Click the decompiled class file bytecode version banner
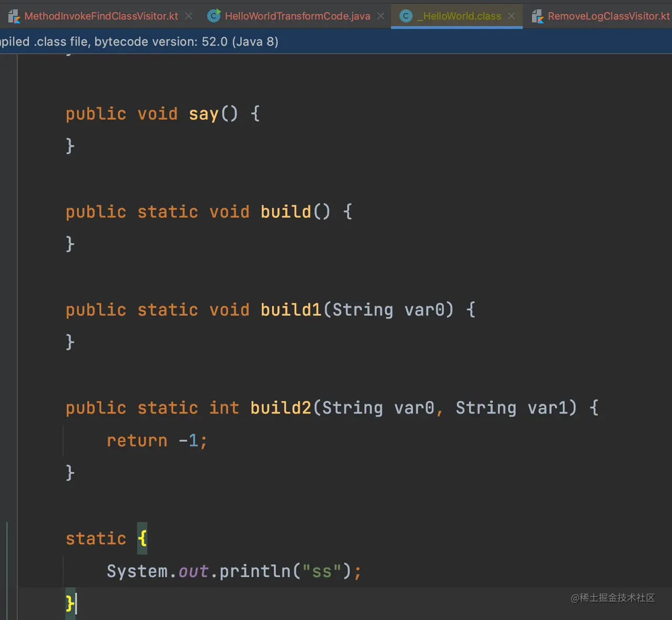 tap(336, 42)
